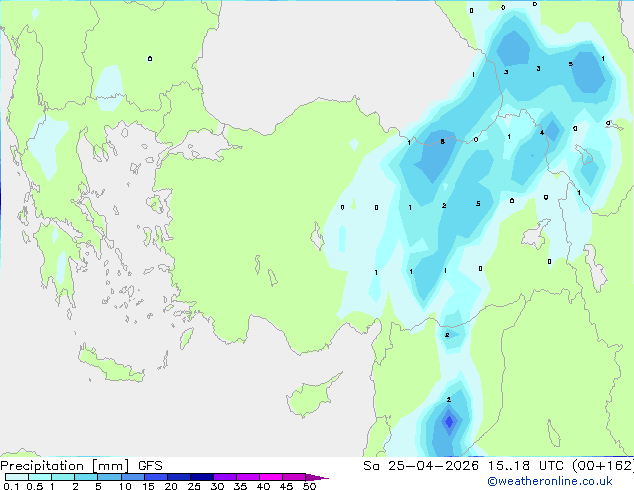
Task: Click the island of Crete on the map
Action: (110, 365)
